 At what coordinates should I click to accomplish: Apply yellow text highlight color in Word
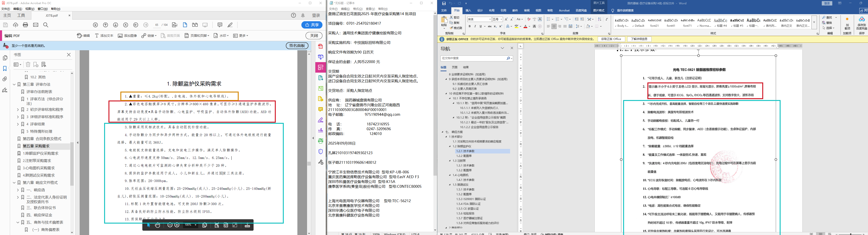click(516, 26)
